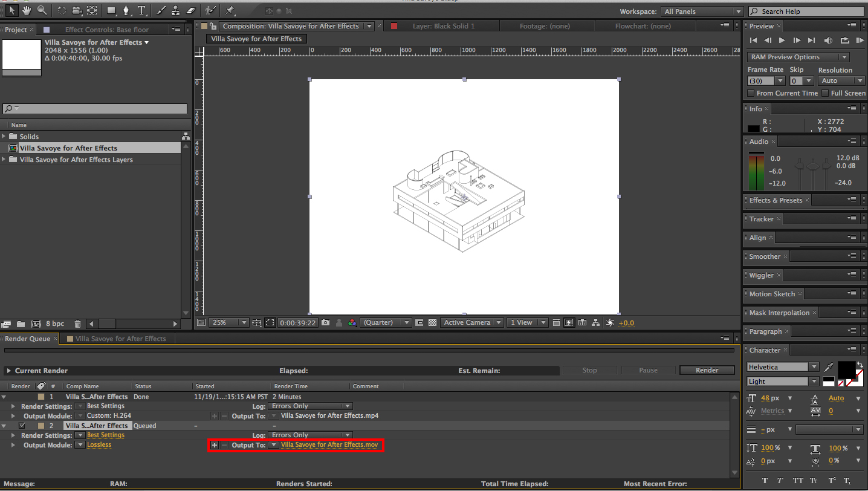The image size is (868, 491).
Task: Click Villa Savoye for After Effects.mov output link
Action: [x=329, y=445]
